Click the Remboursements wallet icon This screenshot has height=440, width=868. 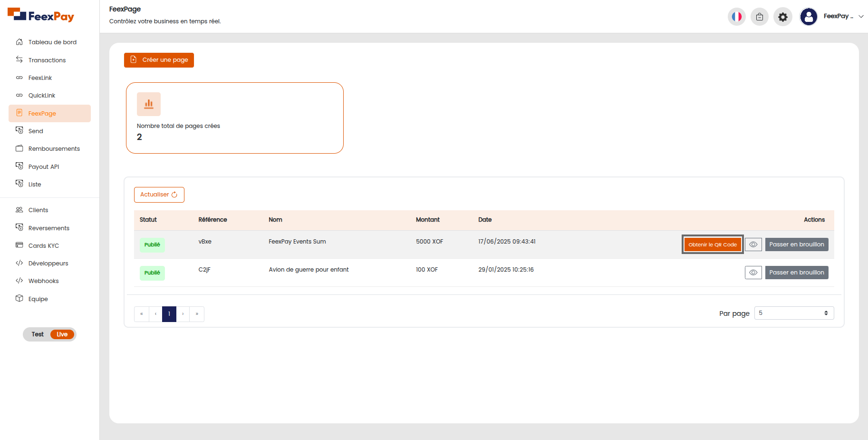point(19,148)
